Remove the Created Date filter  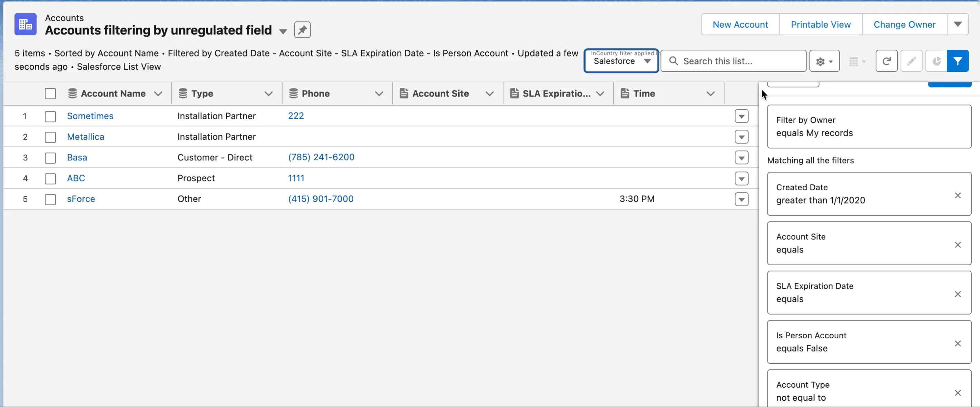[x=958, y=196]
